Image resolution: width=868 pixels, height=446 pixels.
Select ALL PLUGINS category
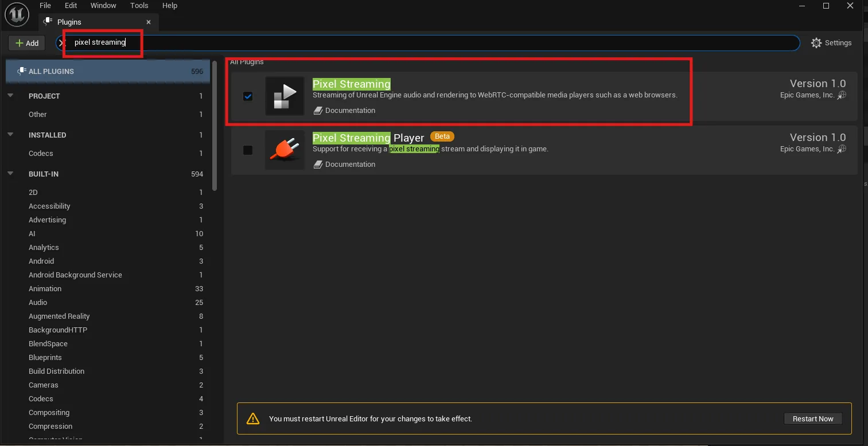pos(108,72)
